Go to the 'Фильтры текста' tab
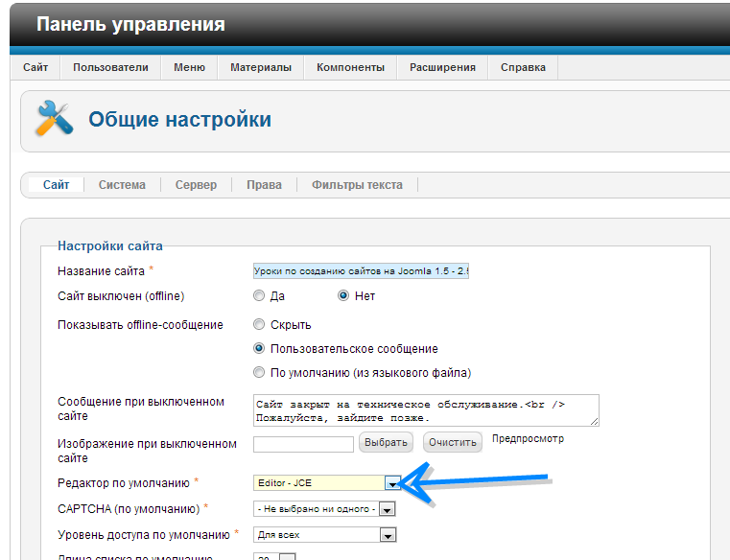This screenshot has width=730, height=560. pyautogui.click(x=357, y=185)
